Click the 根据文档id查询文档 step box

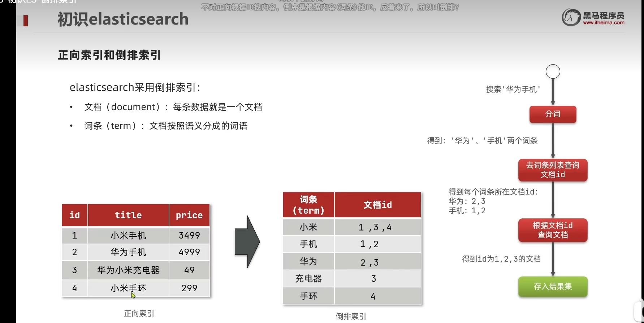[553, 230]
